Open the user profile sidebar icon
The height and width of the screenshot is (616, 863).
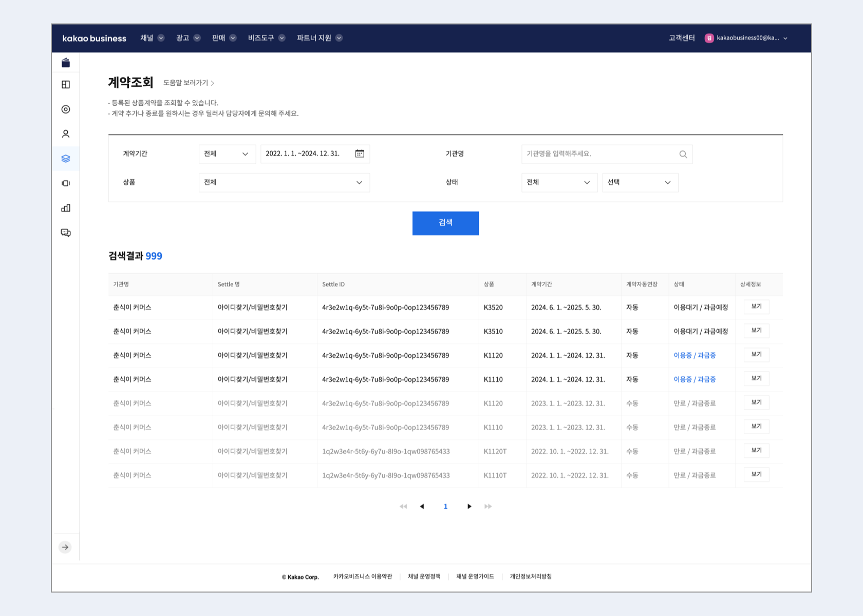66,134
